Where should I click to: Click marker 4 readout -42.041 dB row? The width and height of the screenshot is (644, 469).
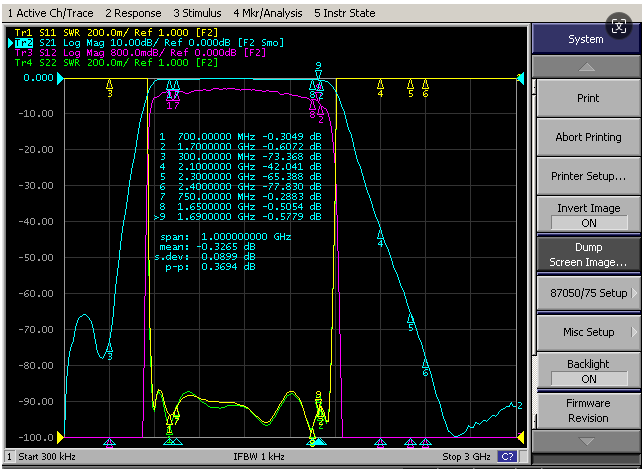pos(241,167)
